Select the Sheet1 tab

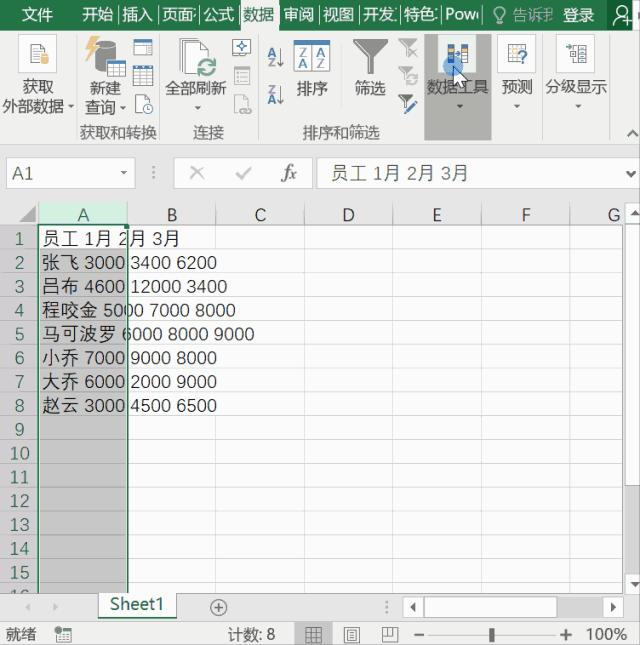pos(137,605)
